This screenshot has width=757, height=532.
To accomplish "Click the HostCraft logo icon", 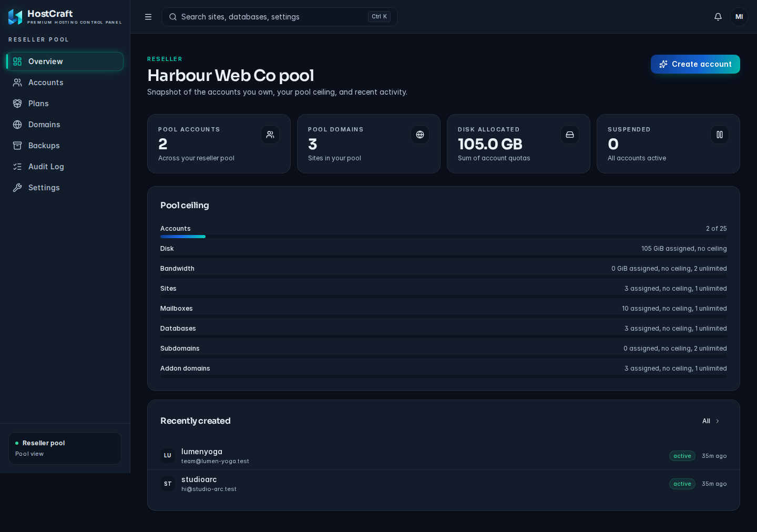I will [15, 17].
